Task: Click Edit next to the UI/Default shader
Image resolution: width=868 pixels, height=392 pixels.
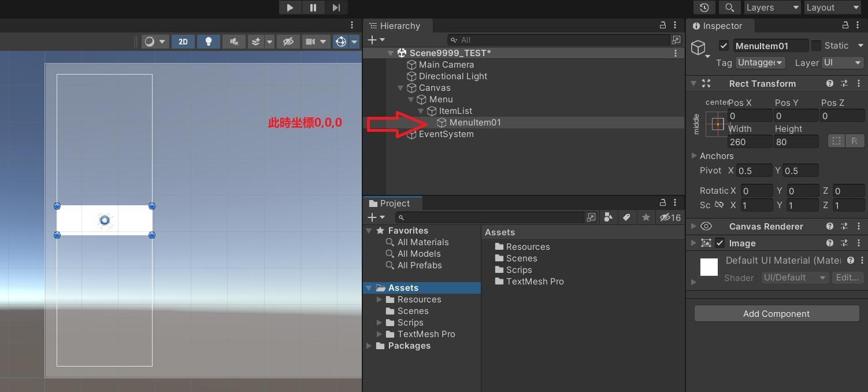Action: (847, 278)
